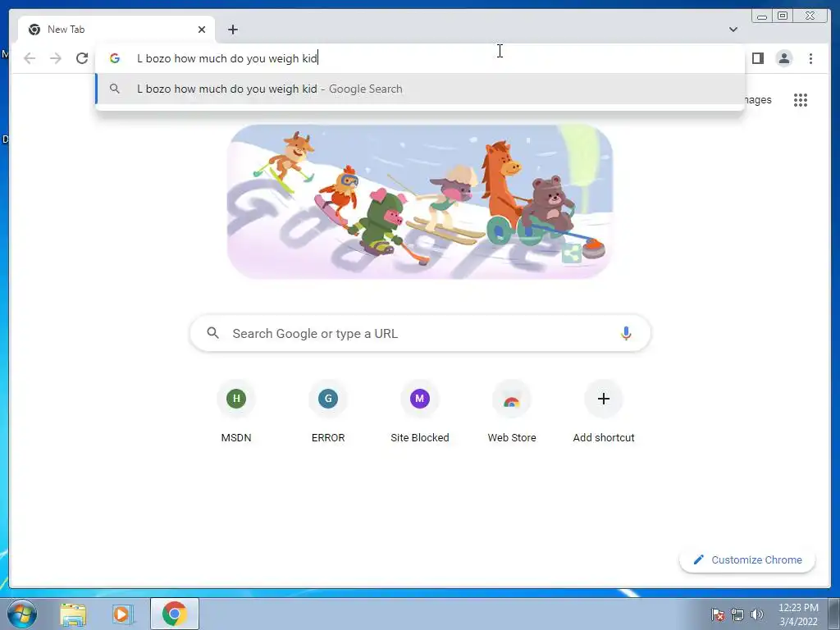Close the New Tab tab
This screenshot has width=840, height=630.
pyautogui.click(x=202, y=30)
